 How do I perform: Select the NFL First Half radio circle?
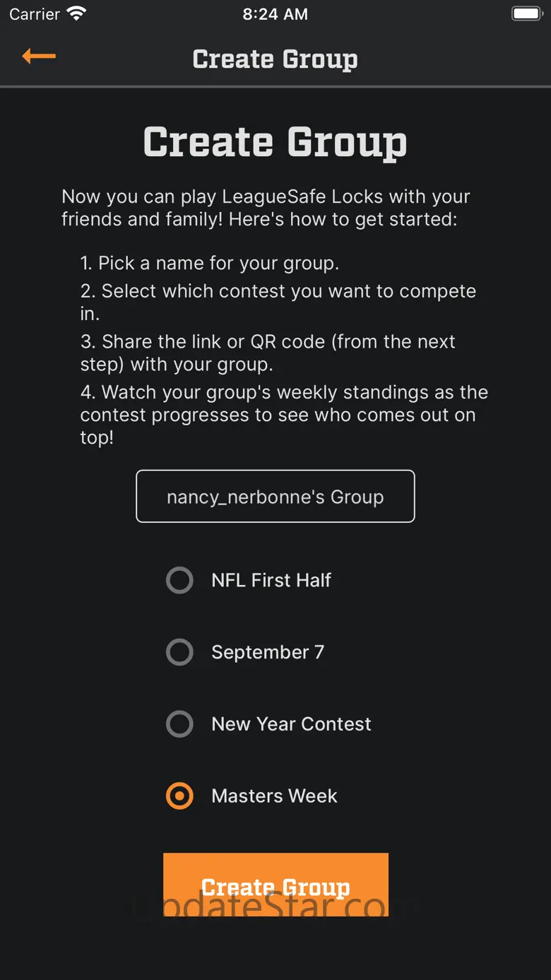coord(179,581)
